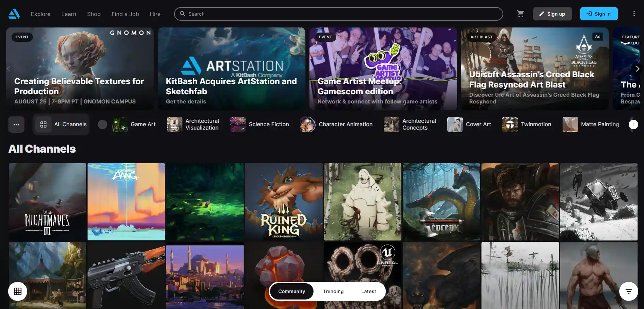The width and height of the screenshot is (644, 309).
Task: Open the AK rifle model artwork
Action: pyautogui.click(x=126, y=275)
